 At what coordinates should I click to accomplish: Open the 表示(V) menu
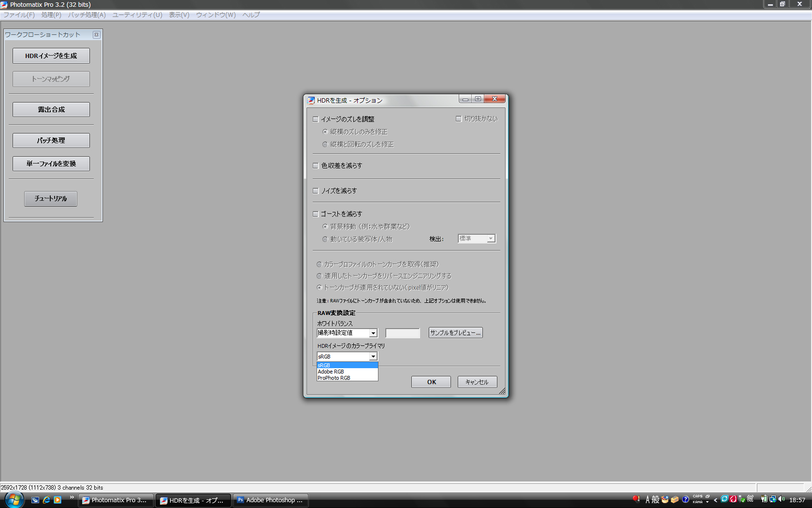(179, 15)
